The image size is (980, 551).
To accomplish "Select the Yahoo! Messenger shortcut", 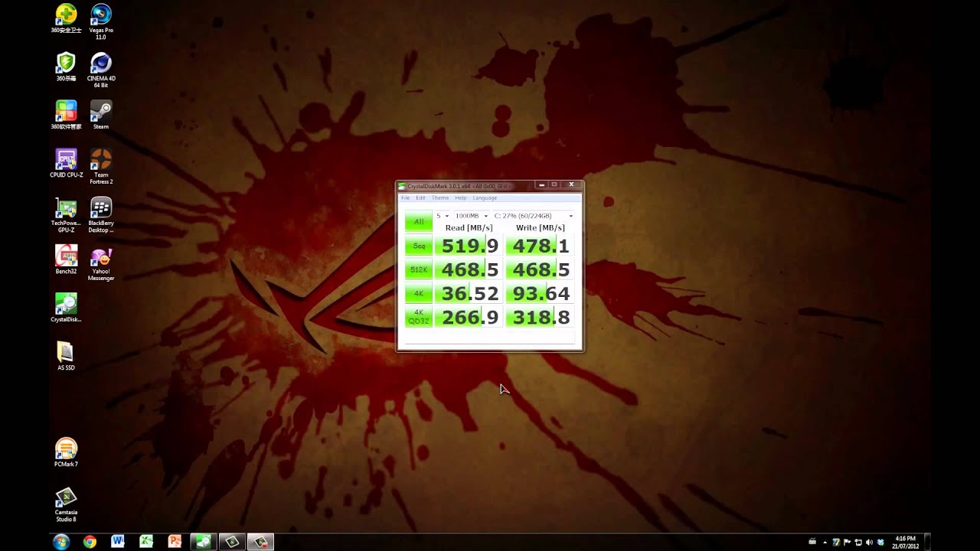I will click(x=101, y=263).
